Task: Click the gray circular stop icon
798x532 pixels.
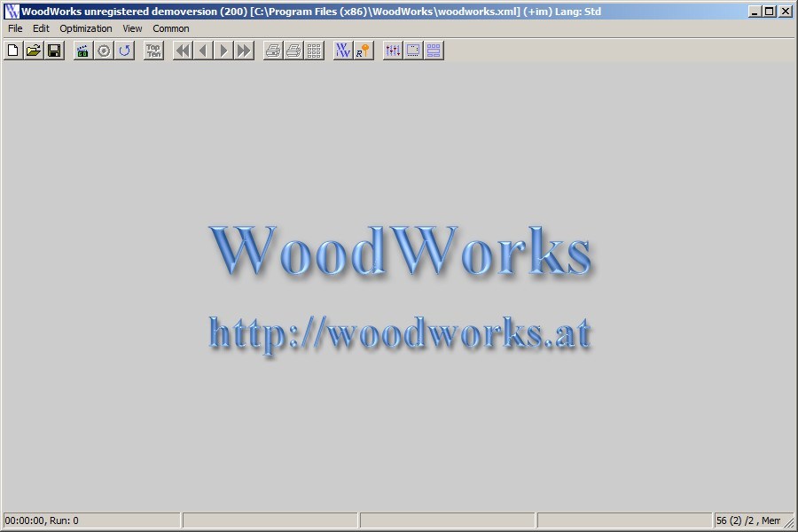Action: (x=104, y=51)
